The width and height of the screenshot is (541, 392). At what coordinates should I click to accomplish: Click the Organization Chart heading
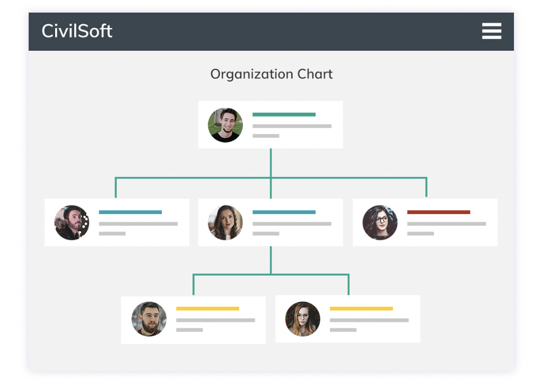click(271, 74)
